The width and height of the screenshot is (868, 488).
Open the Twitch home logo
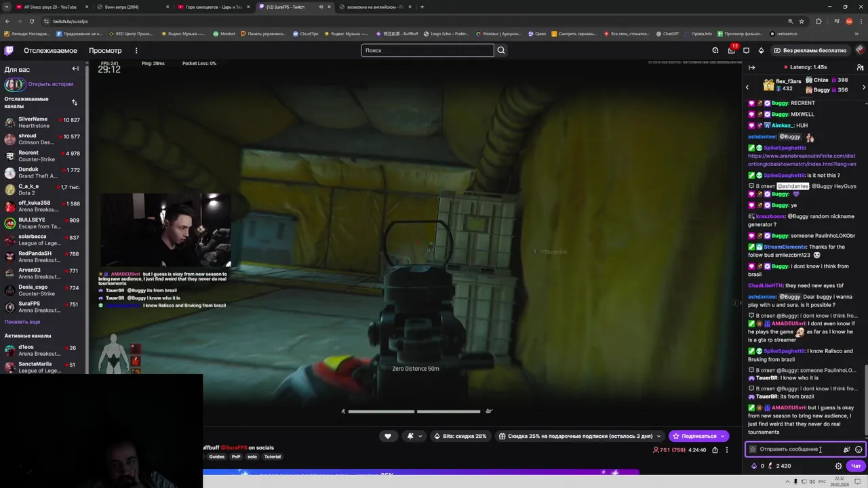coord(9,50)
